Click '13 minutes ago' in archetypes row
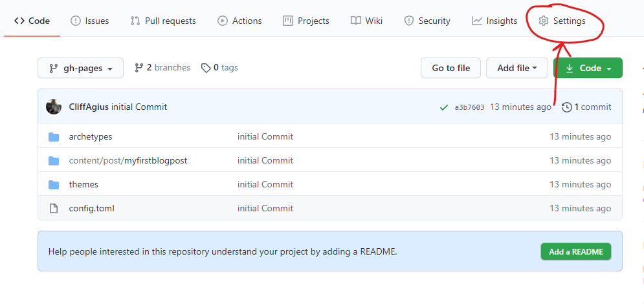This screenshot has height=305, width=644. tap(581, 136)
